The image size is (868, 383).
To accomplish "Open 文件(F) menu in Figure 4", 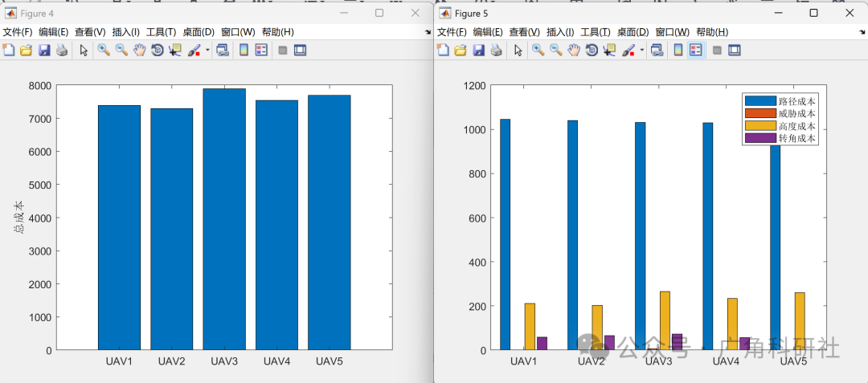I will (x=18, y=32).
